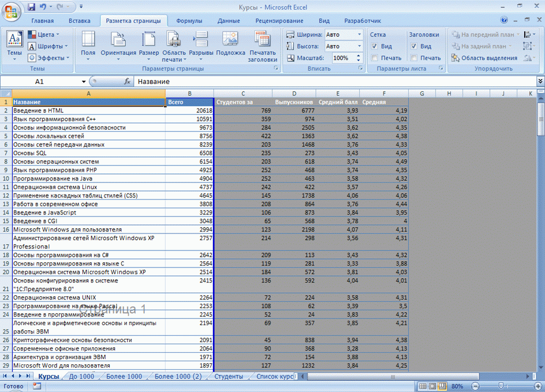
Task: Undo the last action
Action: (43, 6)
